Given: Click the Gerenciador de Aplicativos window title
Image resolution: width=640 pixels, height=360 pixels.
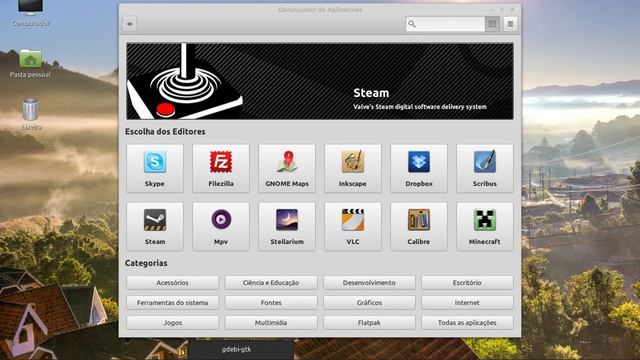Looking at the screenshot, I should pos(320,9).
